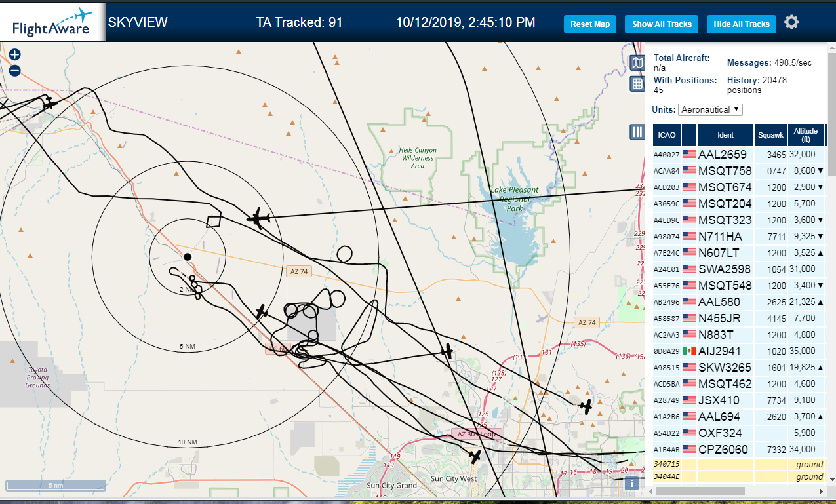Zoom in the map with plus button

(14, 55)
